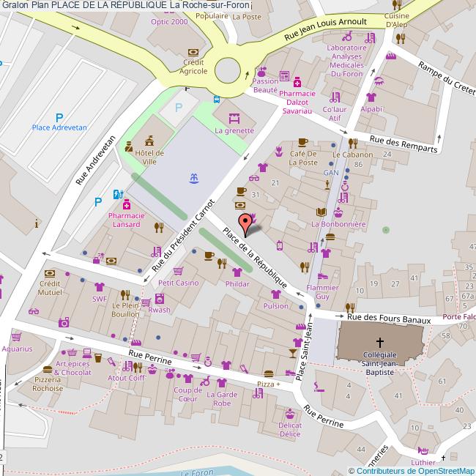Click the Delicat Délice pastry icon
The width and height of the screenshot is (476, 476).
click(x=290, y=413)
